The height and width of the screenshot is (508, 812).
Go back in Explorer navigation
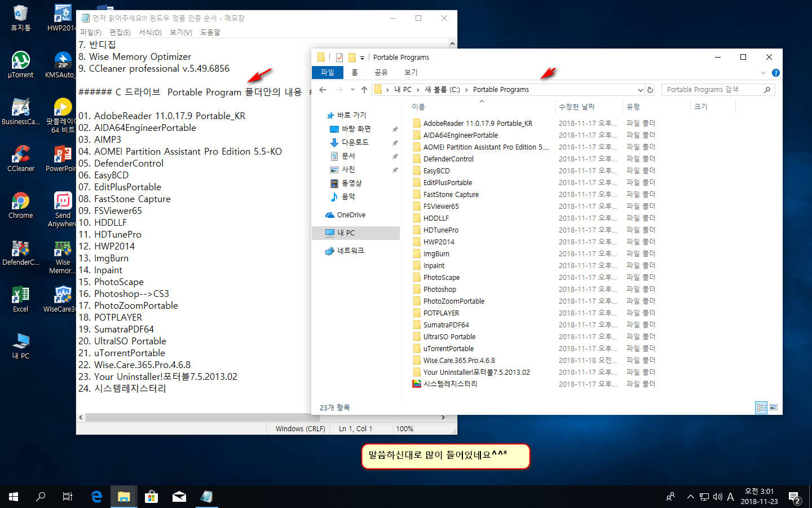tap(323, 90)
